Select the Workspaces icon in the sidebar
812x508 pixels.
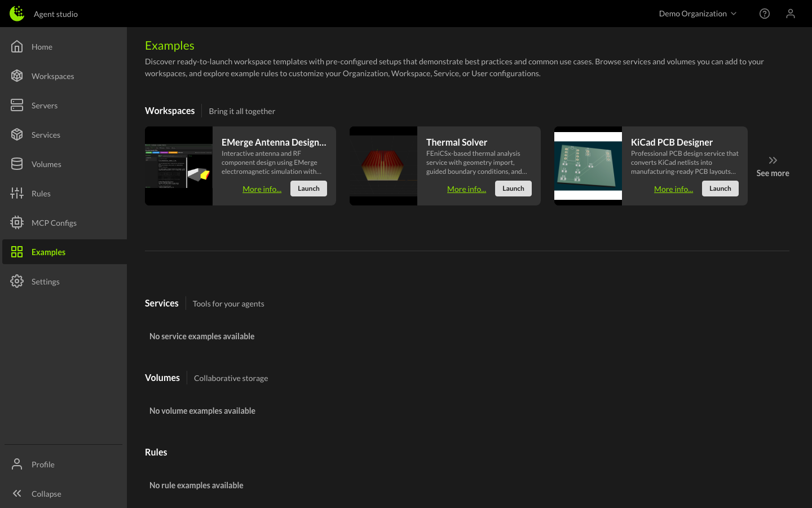[17, 76]
